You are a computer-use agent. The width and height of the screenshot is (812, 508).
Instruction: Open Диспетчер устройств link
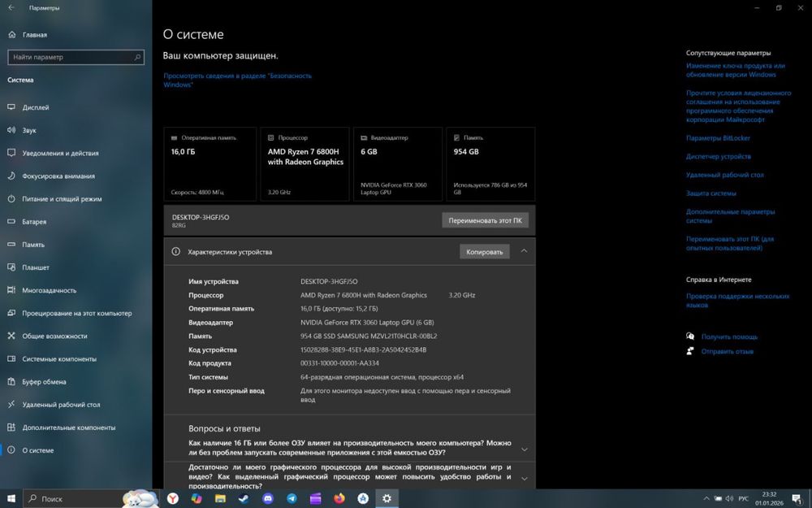[719, 156]
